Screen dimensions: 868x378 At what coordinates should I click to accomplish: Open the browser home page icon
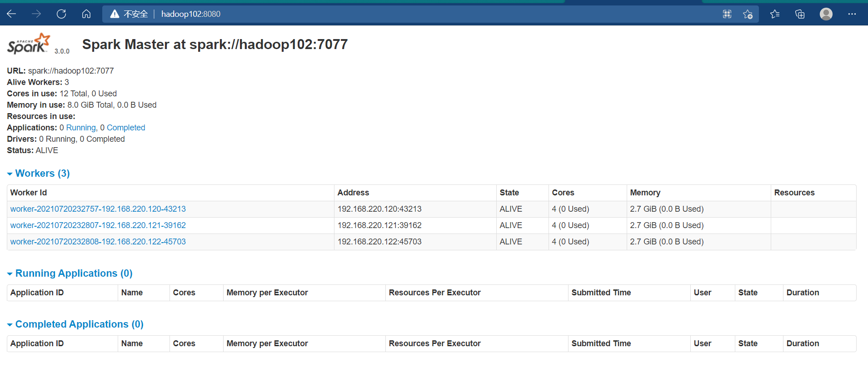point(86,14)
